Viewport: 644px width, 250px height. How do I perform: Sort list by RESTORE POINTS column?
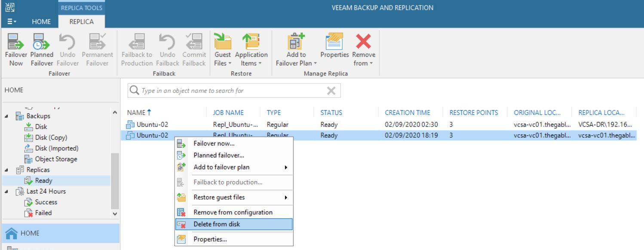[x=473, y=113]
